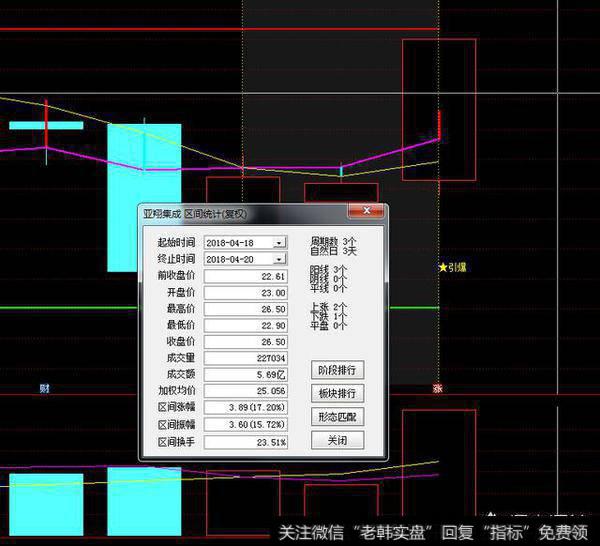Open the 终止时间 end date dropdown
This screenshot has height=546, width=600.
coord(279,259)
